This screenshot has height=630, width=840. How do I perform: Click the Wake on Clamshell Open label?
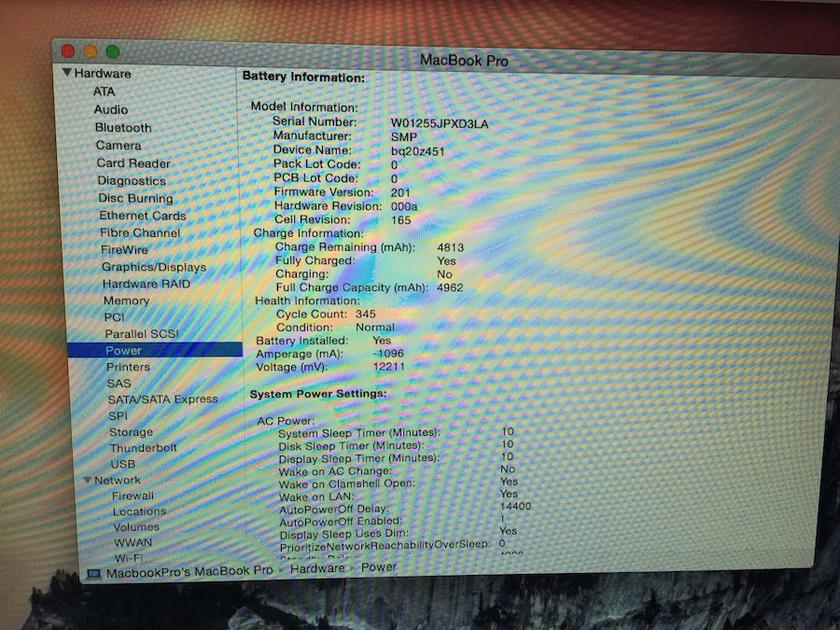(346, 483)
